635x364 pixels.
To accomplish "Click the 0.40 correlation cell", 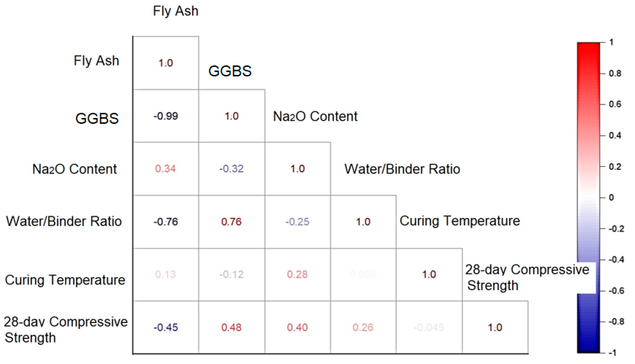I will [297, 327].
